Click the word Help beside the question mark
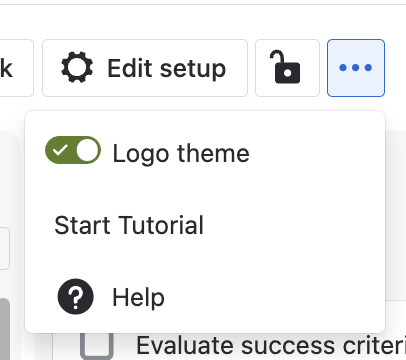 [138, 297]
